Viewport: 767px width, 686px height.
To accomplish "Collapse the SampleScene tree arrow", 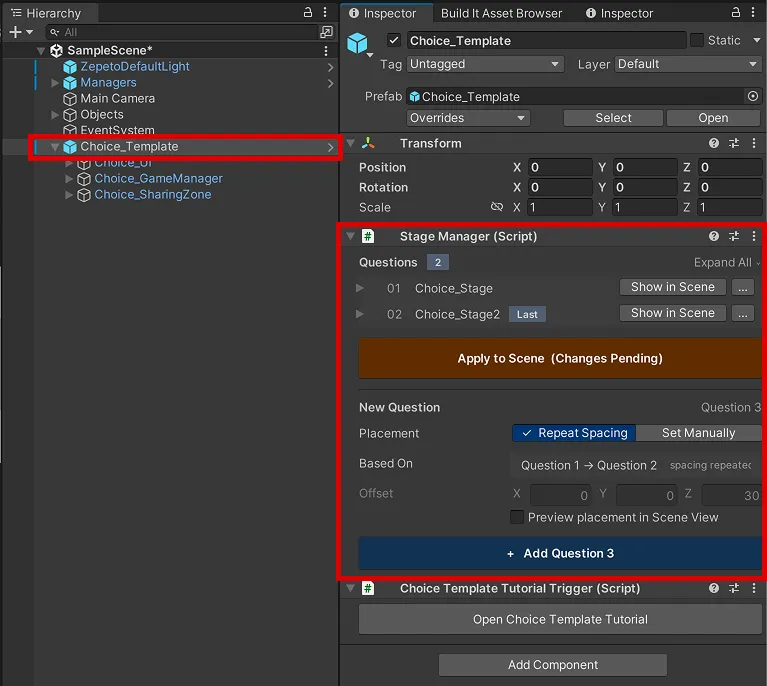I will [x=41, y=50].
